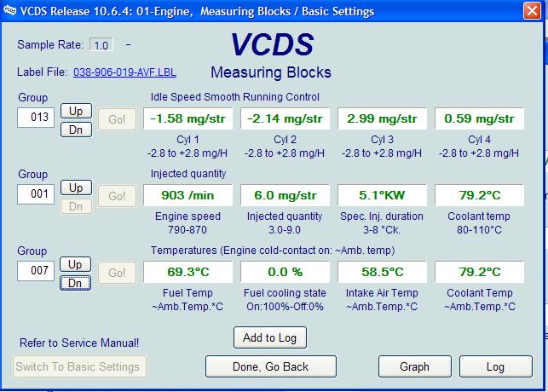Click the Group 013 number field

point(36,118)
